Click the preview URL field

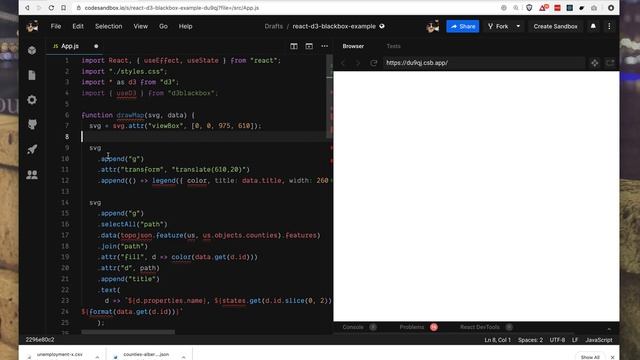pos(484,63)
